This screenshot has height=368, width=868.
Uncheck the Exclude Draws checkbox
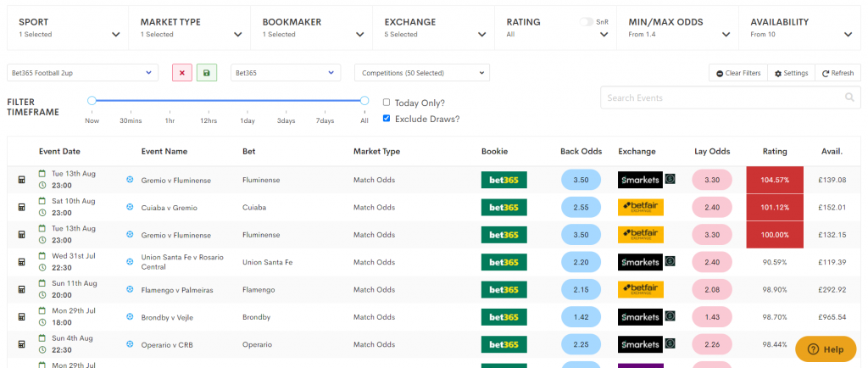coord(387,119)
